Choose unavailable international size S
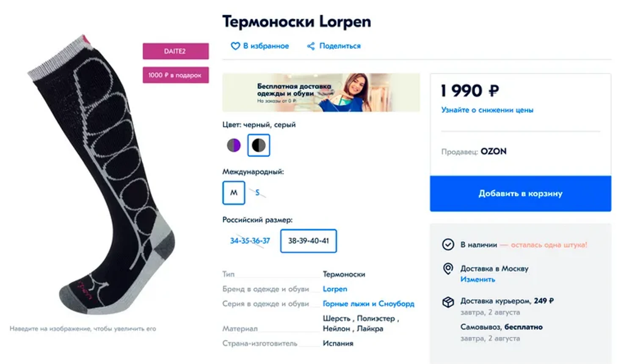This screenshot has height=364, width=618. pyautogui.click(x=257, y=193)
